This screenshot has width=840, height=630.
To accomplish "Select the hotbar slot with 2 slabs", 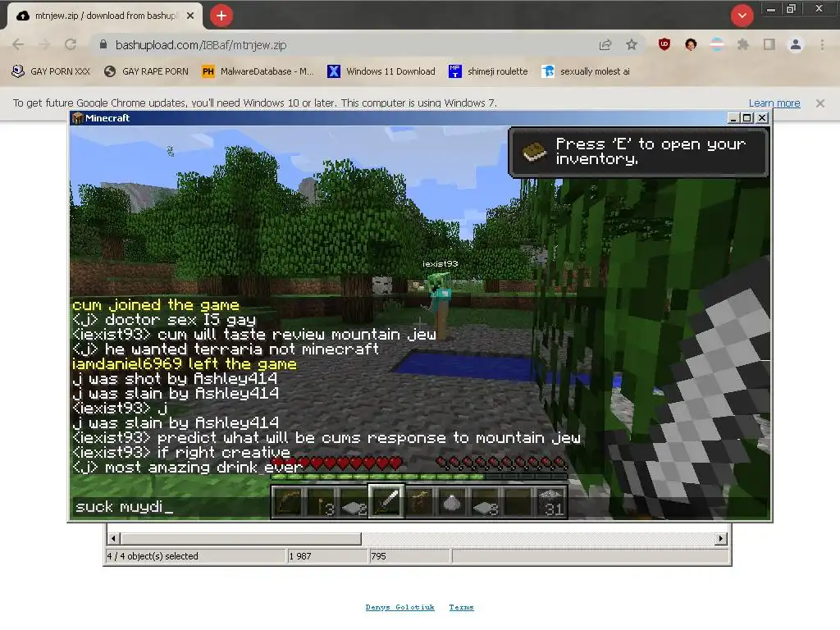I will click(x=354, y=502).
